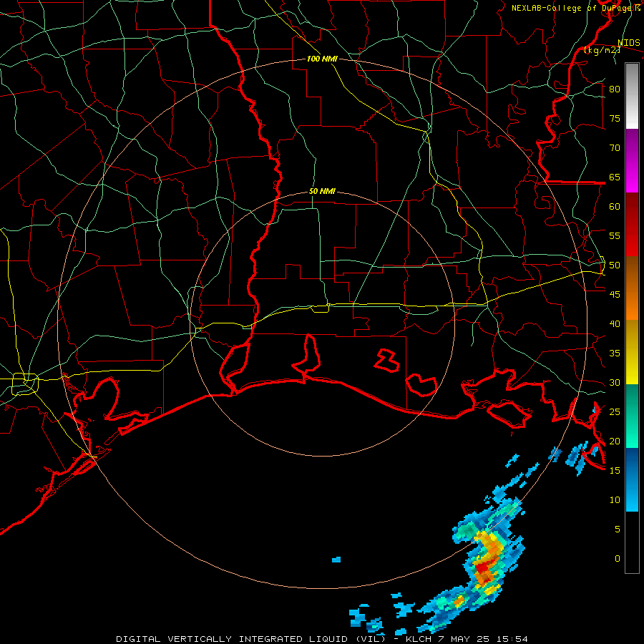The image size is (644, 644).
Task: Click the 15:54 timestamp in the caption
Action: pyautogui.click(x=512, y=639)
